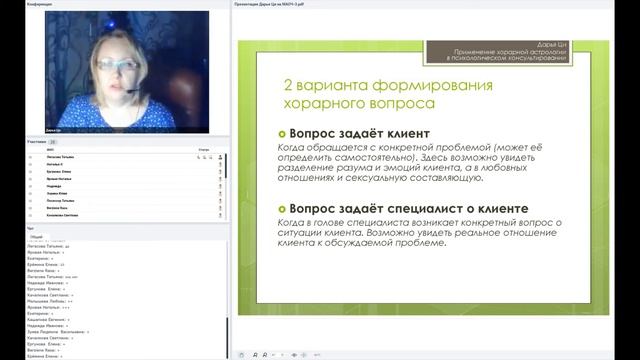
Task: Select participant Качалкова Светлана in list
Action: [62, 216]
